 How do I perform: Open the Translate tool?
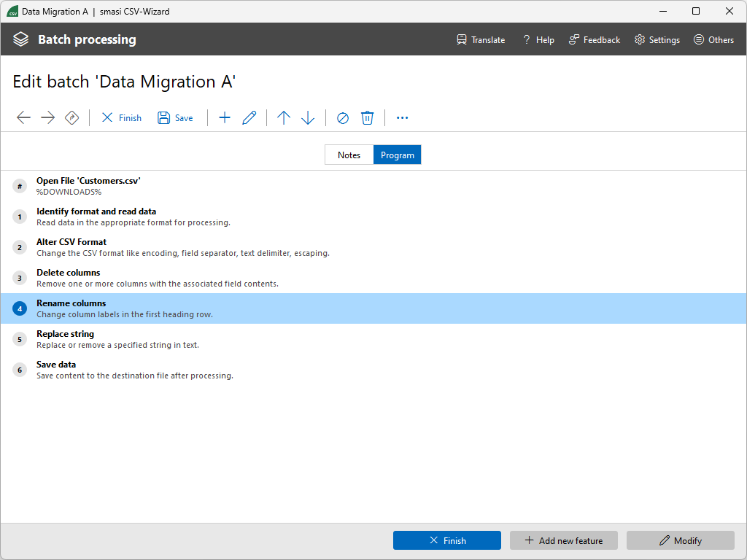[x=480, y=39]
